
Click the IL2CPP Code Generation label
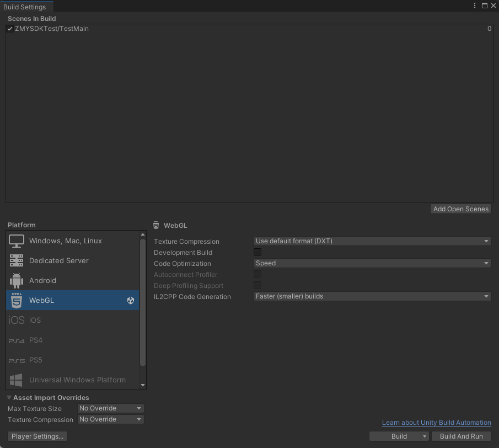coord(192,297)
